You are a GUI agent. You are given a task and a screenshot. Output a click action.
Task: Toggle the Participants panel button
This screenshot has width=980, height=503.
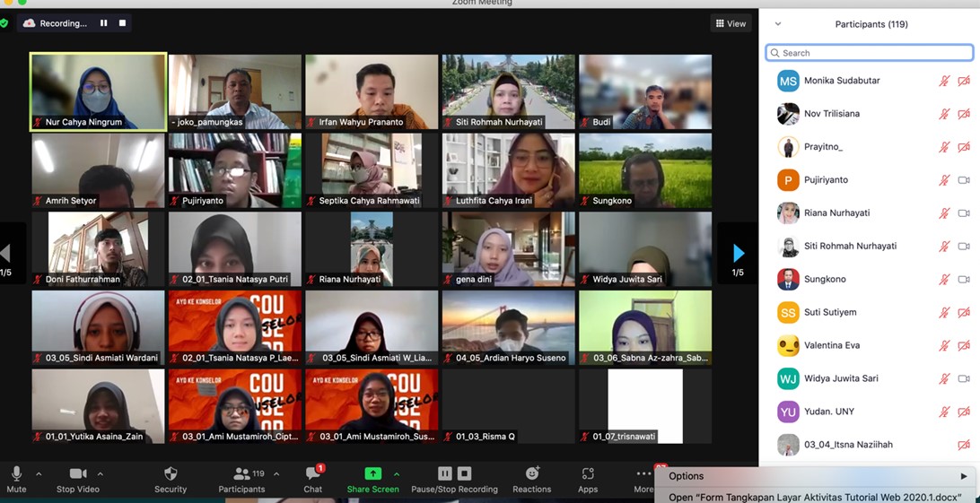(x=242, y=480)
